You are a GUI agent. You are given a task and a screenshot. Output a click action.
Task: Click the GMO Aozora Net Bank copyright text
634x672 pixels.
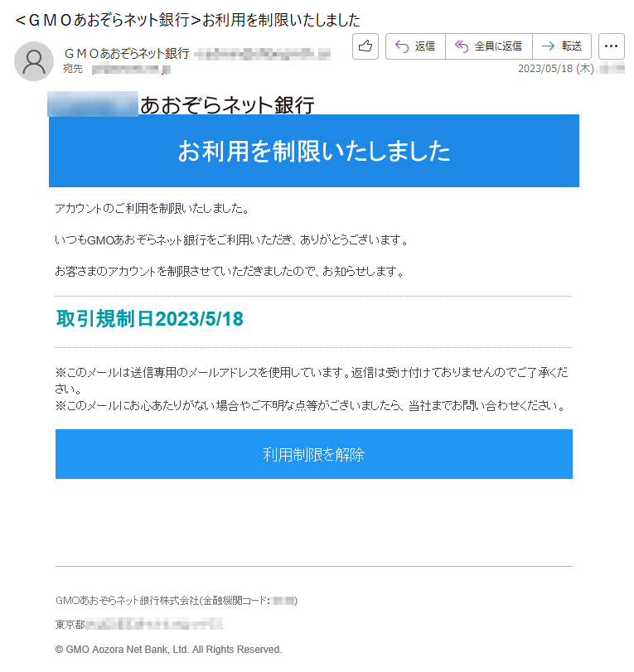click(168, 650)
